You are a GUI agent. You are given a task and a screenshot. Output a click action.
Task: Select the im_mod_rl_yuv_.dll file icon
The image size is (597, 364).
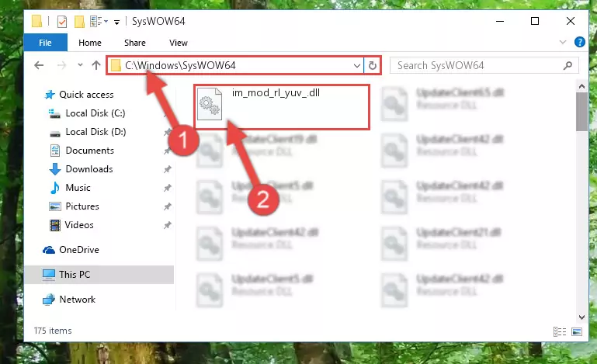click(210, 103)
